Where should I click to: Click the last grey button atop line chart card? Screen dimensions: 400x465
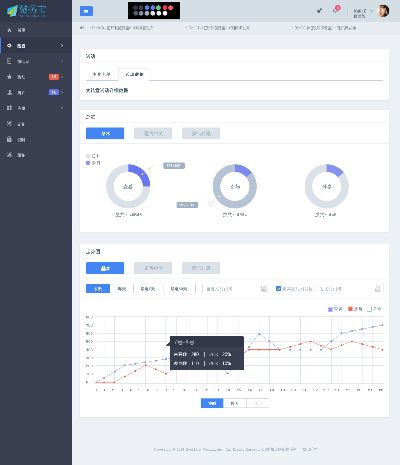pyautogui.click(x=201, y=268)
